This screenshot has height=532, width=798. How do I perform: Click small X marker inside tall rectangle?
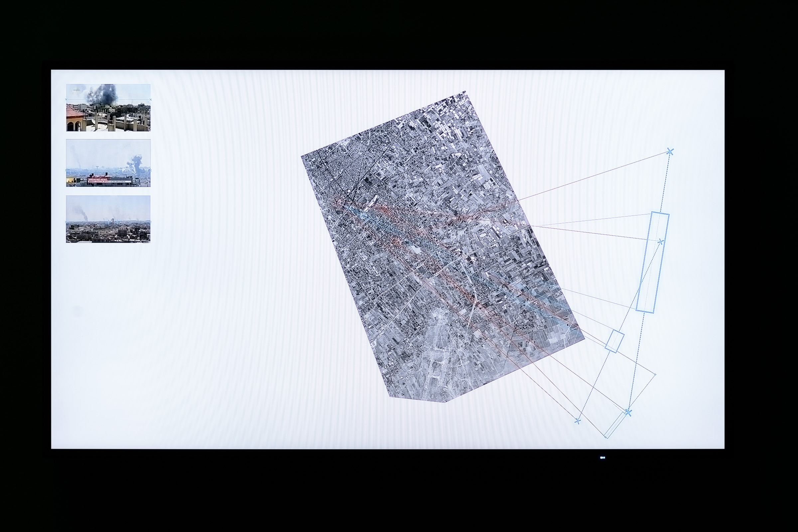pos(660,242)
